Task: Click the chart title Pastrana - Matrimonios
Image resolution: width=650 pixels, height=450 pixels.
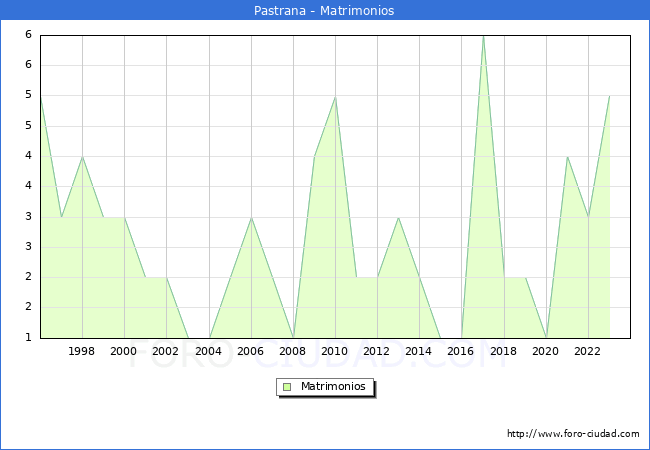Action: coord(325,11)
